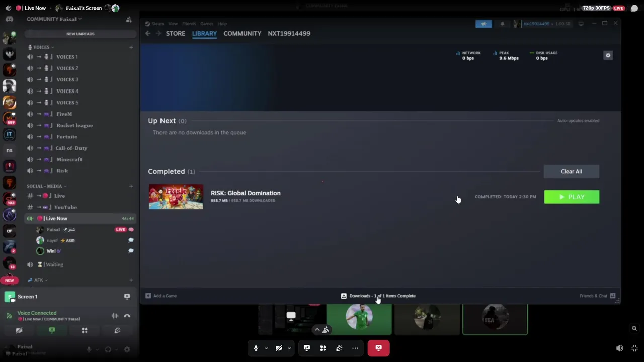Open noise suppression waveform icon
Image resolution: width=644 pixels, height=362 pixels.
tap(115, 316)
